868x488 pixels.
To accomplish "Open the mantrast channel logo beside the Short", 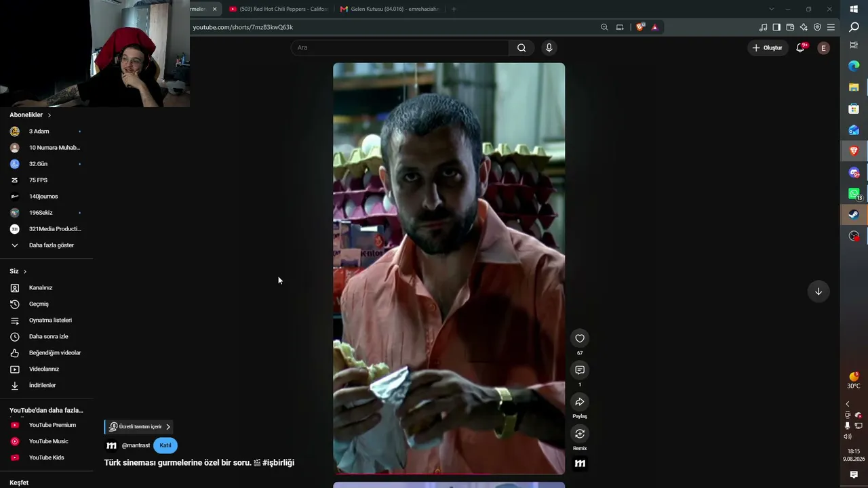I will click(x=580, y=464).
